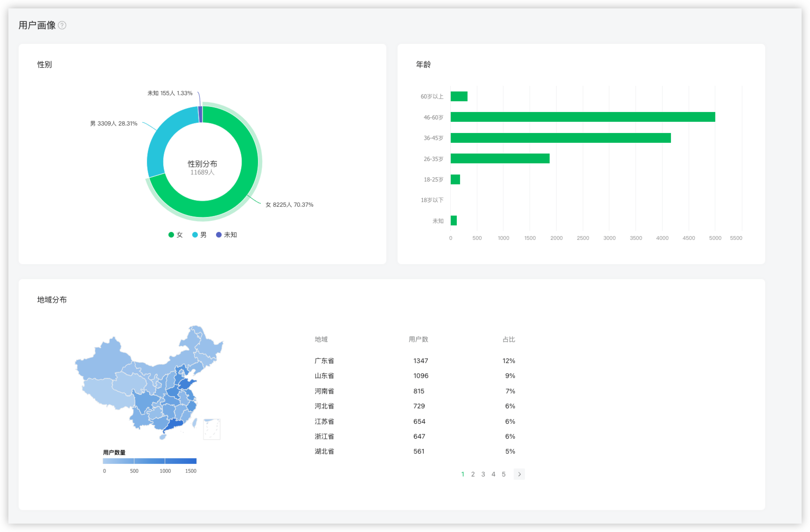Viewport: 810px width, 532px height.
Task: Click the 26-35岁 age bar
Action: [x=500, y=159]
